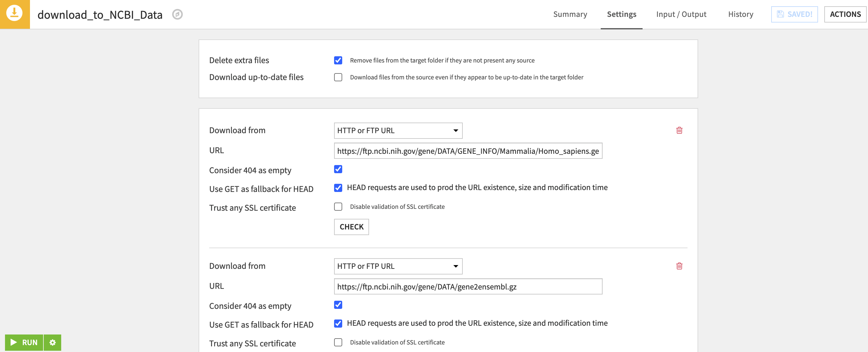
Task: Click the SAVED! button
Action: coord(794,14)
